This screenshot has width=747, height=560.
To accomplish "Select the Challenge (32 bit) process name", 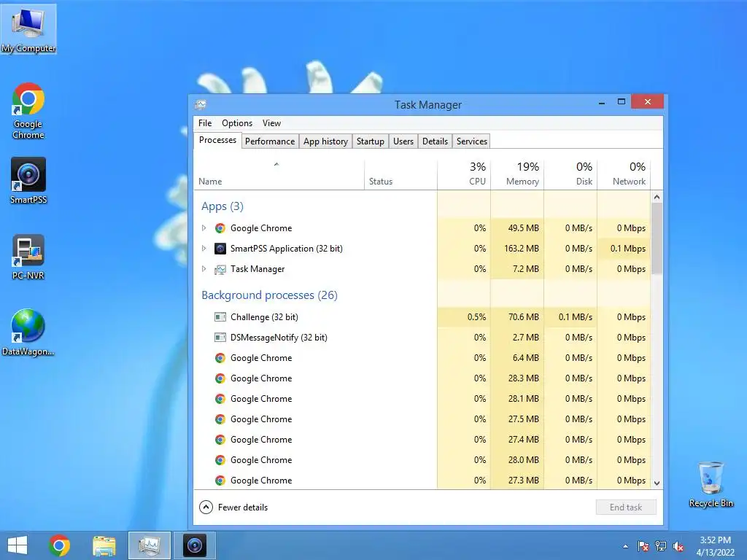I will click(264, 317).
